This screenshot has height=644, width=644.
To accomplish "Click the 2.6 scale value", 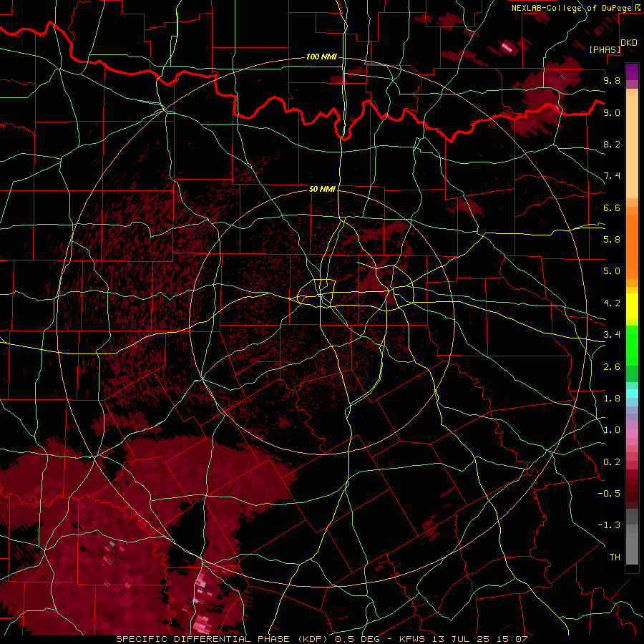I will point(612,367).
